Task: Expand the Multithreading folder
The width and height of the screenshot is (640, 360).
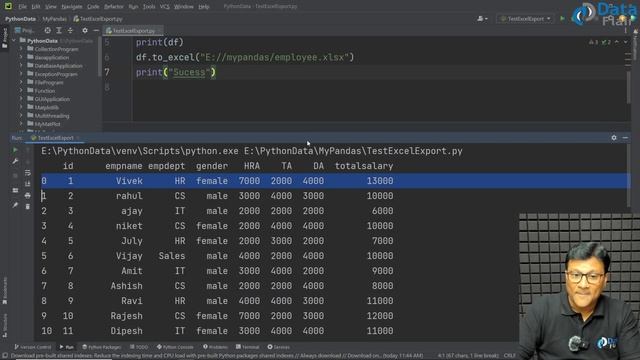Action: click(21, 116)
